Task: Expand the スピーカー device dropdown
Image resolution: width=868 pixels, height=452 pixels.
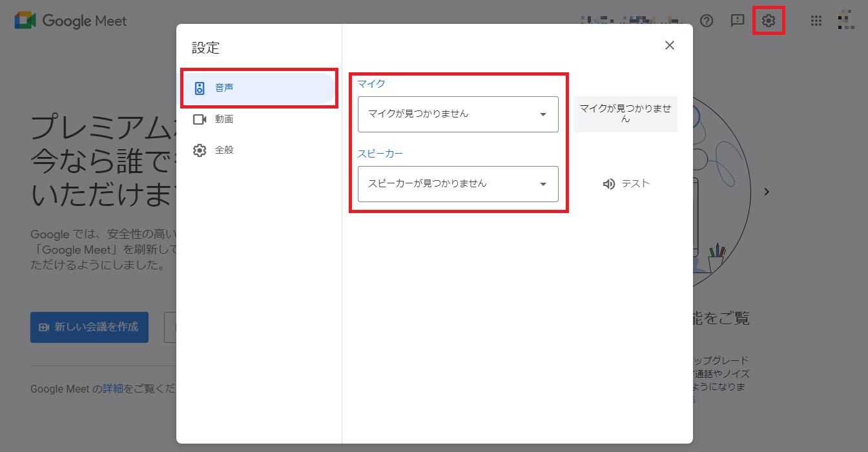Action: (x=458, y=184)
